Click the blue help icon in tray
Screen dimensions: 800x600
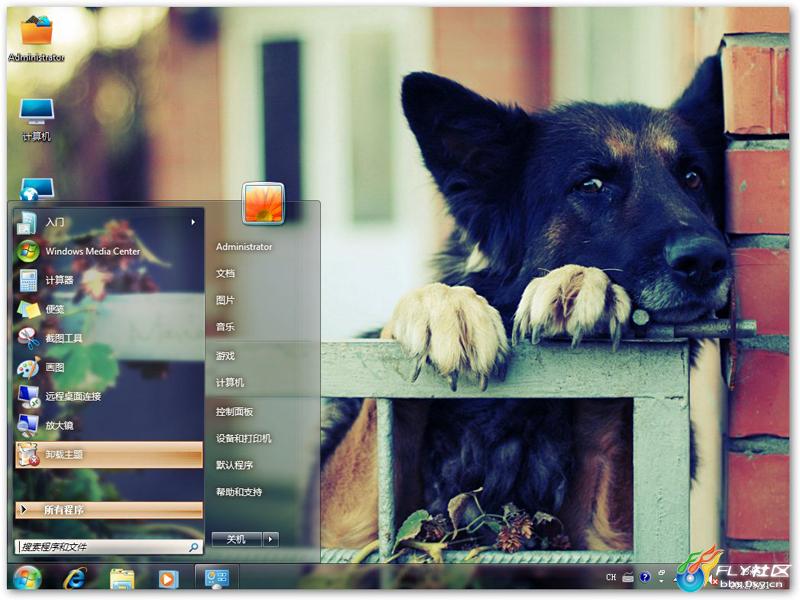645,577
